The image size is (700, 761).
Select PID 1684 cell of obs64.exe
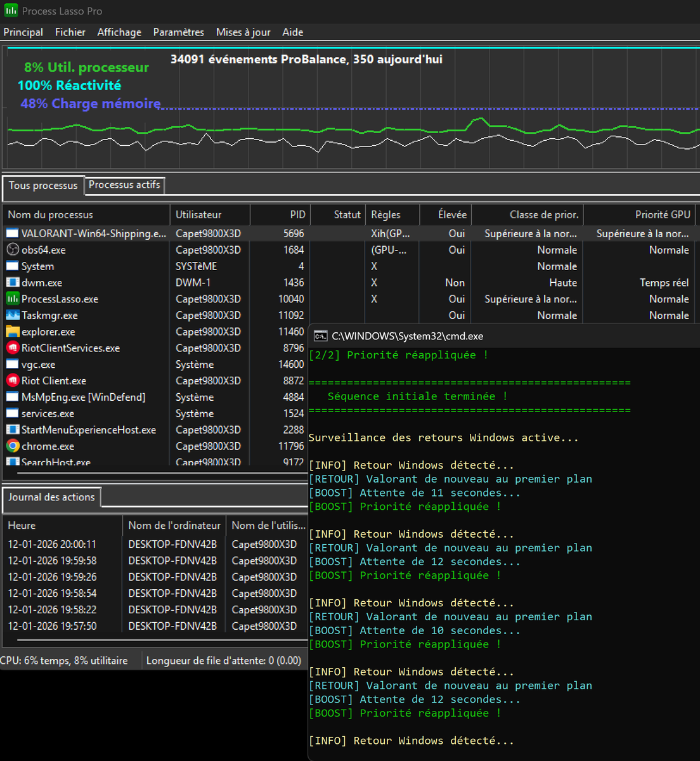pos(294,250)
